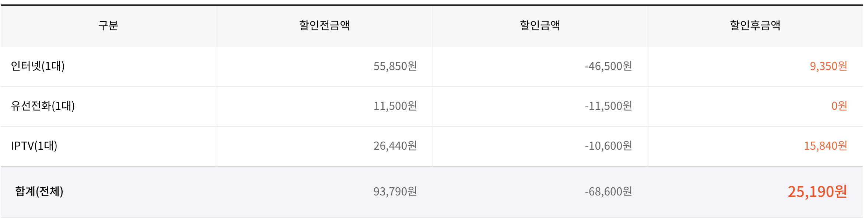Select the 유선전화(1대) row label
The image size is (868, 222).
click(43, 106)
